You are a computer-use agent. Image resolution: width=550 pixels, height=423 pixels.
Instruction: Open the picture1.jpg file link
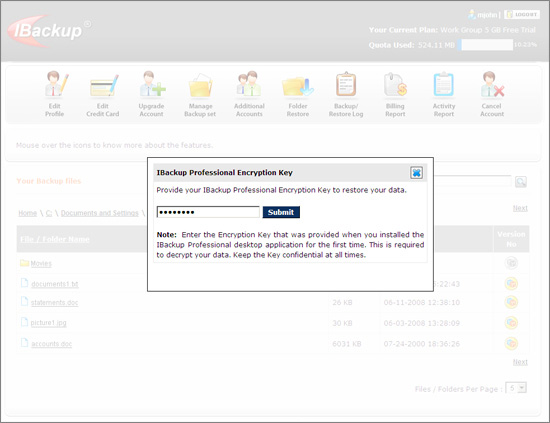[x=48, y=323]
